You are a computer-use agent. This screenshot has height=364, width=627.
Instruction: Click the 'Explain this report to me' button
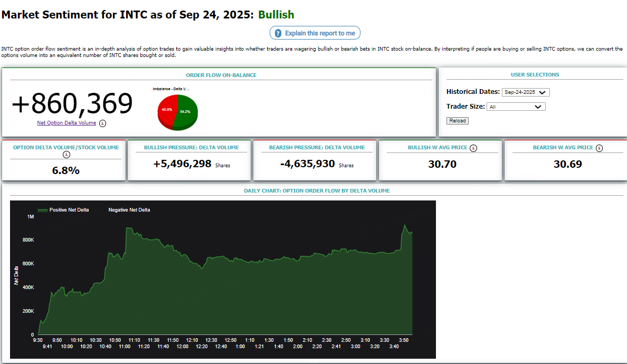[x=315, y=33]
